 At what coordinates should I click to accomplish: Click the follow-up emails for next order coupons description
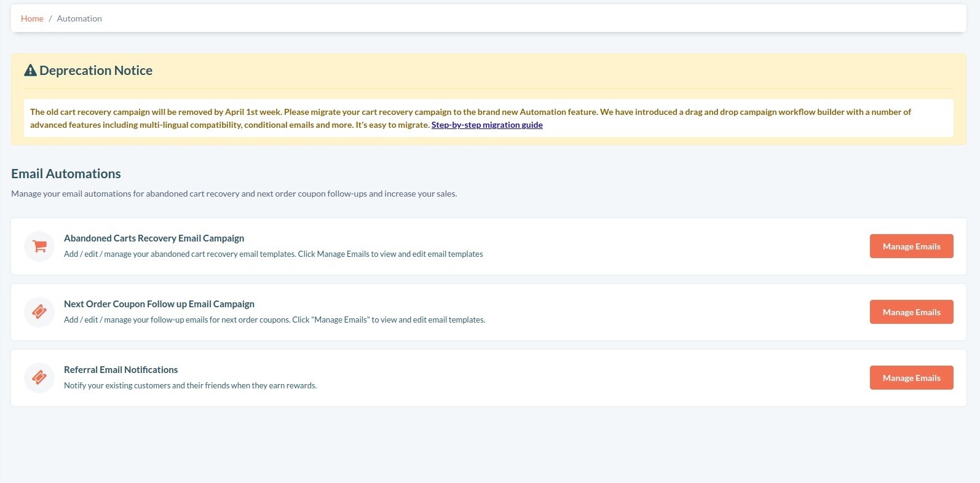pos(274,320)
